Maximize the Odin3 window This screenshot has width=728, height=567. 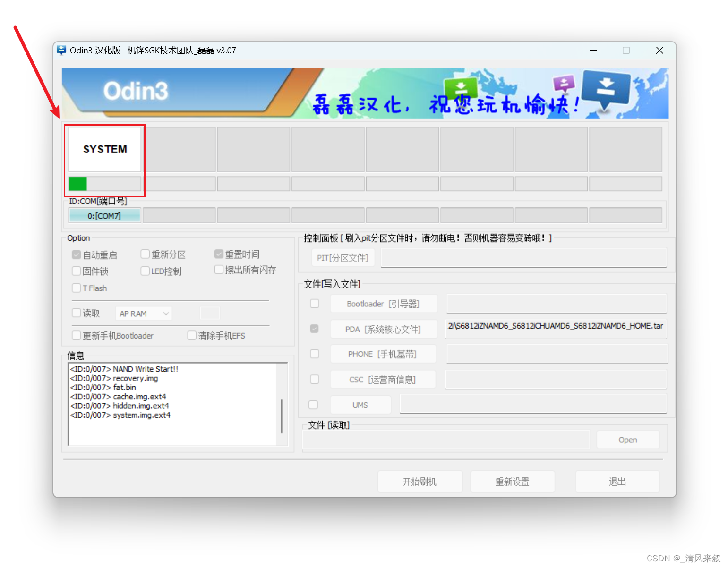tap(626, 50)
